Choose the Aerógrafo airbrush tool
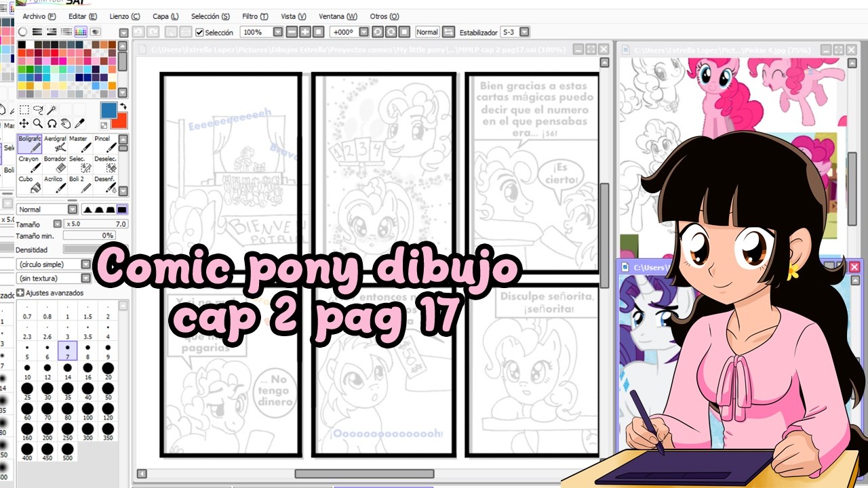Screen dimensions: 868x488 [x=55, y=144]
